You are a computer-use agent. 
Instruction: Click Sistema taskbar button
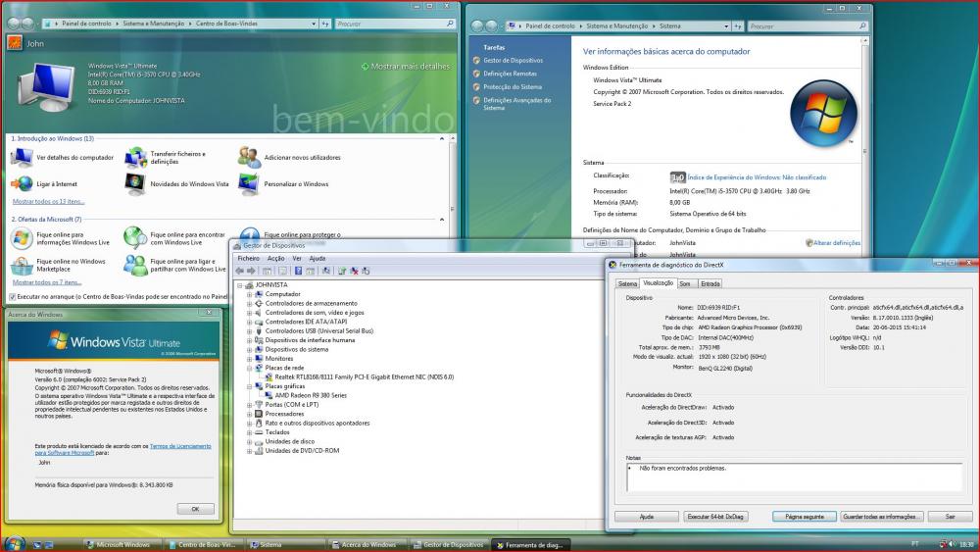[x=286, y=544]
